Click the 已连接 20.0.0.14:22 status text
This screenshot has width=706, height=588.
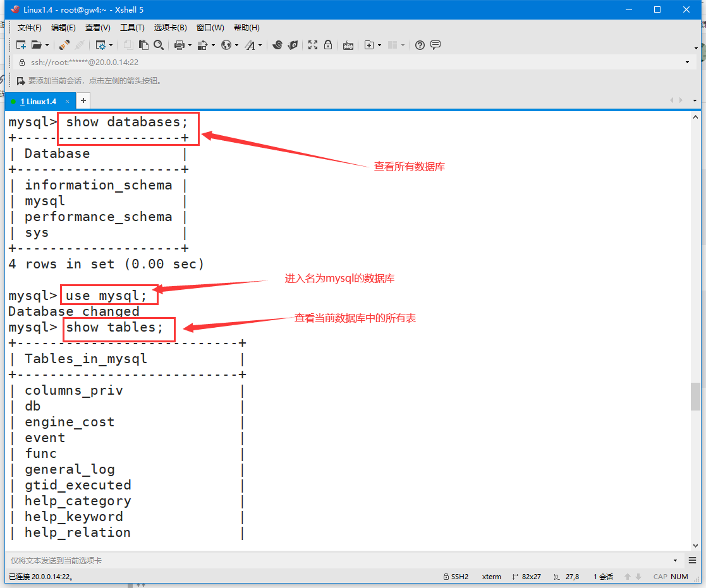(40, 576)
